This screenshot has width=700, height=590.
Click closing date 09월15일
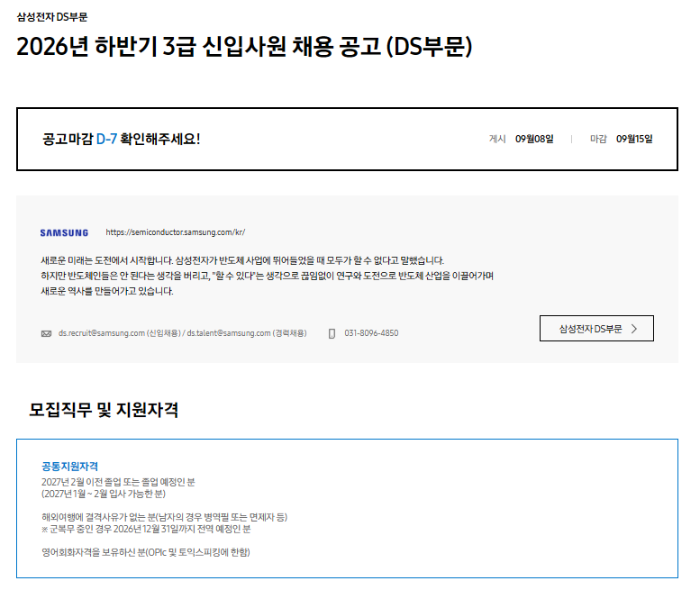(634, 140)
